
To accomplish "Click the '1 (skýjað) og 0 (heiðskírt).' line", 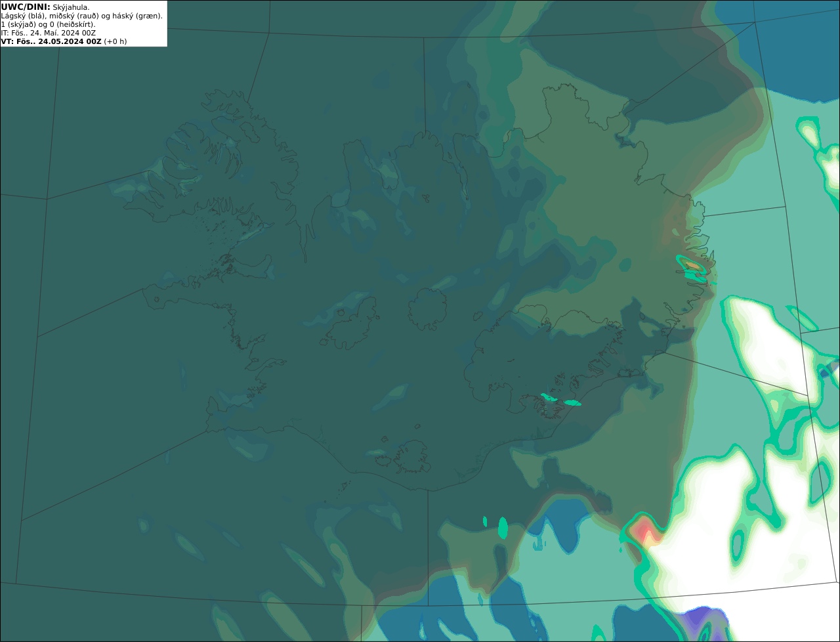I will pos(48,24).
